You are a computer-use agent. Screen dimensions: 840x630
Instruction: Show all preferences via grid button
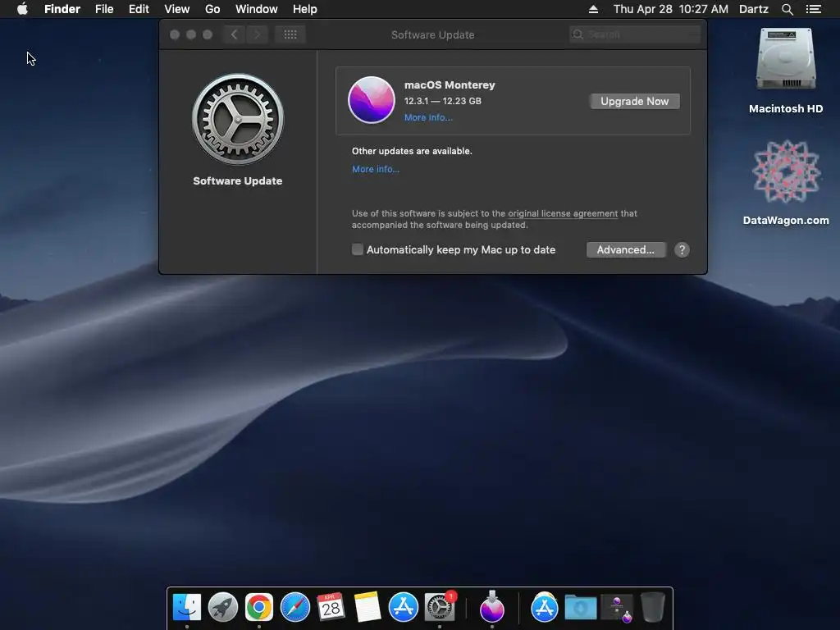pos(290,34)
